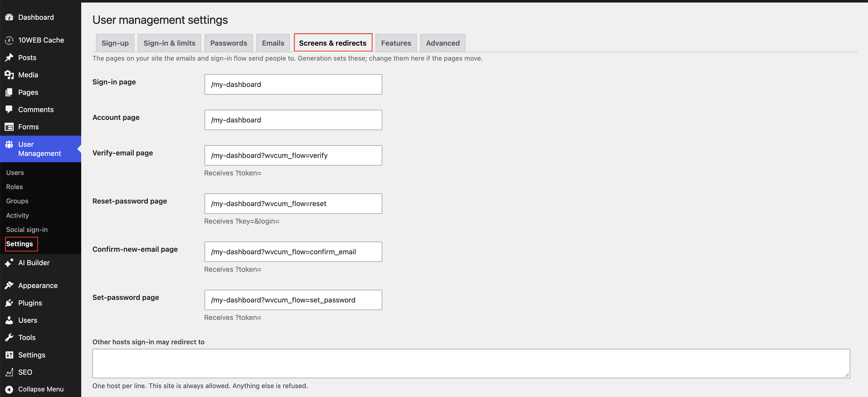Click the User Management menu label
Image resolution: width=868 pixels, height=397 pixels.
coord(39,149)
